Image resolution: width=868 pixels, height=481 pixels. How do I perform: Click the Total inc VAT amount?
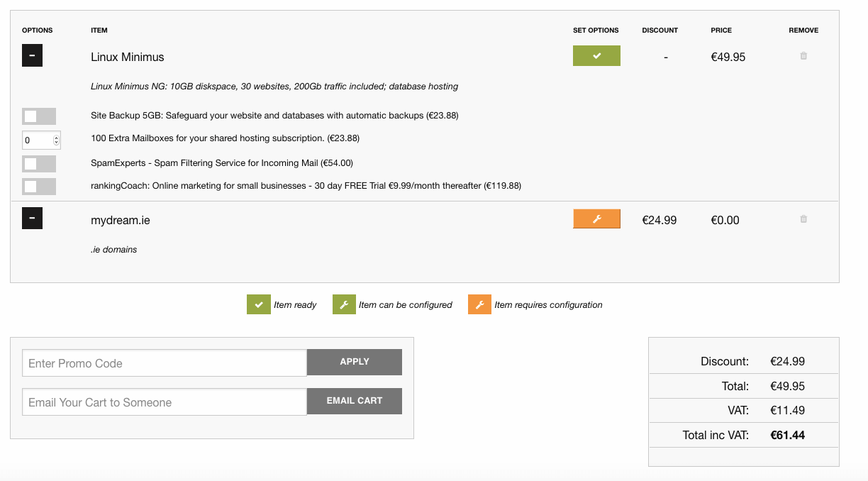tap(787, 435)
